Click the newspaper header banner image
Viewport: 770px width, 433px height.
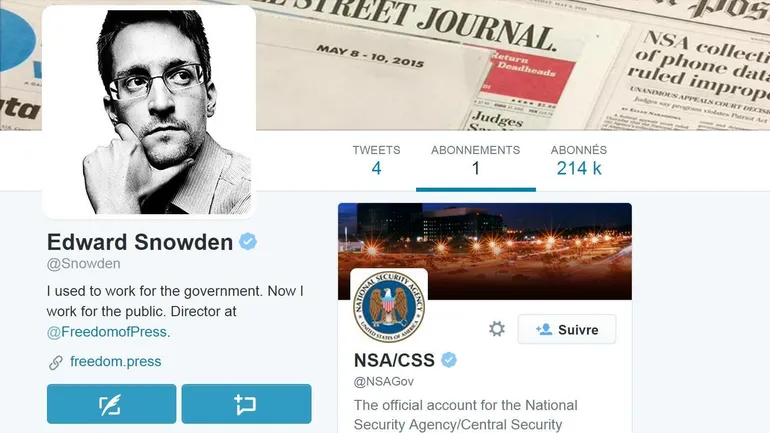[x=511, y=64]
